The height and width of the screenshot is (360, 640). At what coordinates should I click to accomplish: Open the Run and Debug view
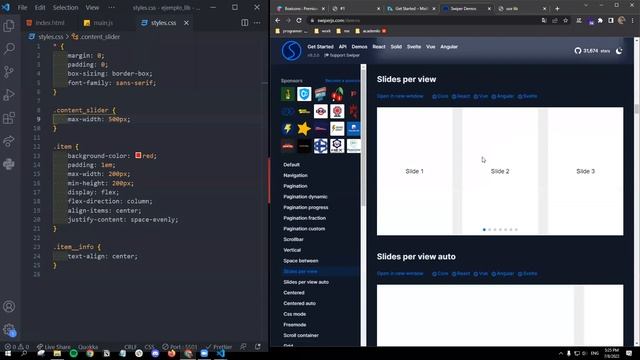9,95
